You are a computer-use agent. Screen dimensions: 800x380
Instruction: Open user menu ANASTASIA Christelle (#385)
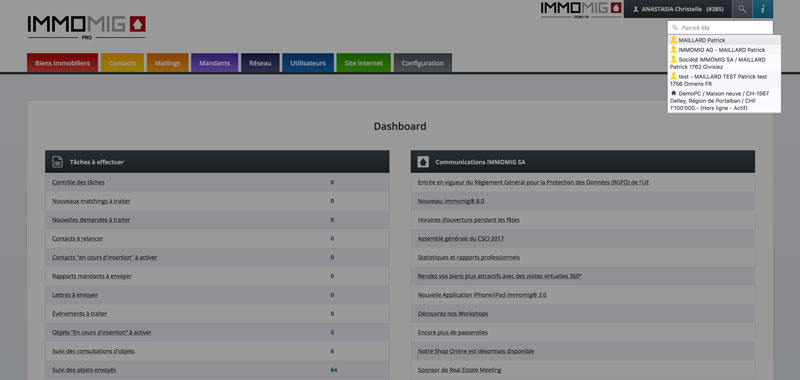(678, 9)
